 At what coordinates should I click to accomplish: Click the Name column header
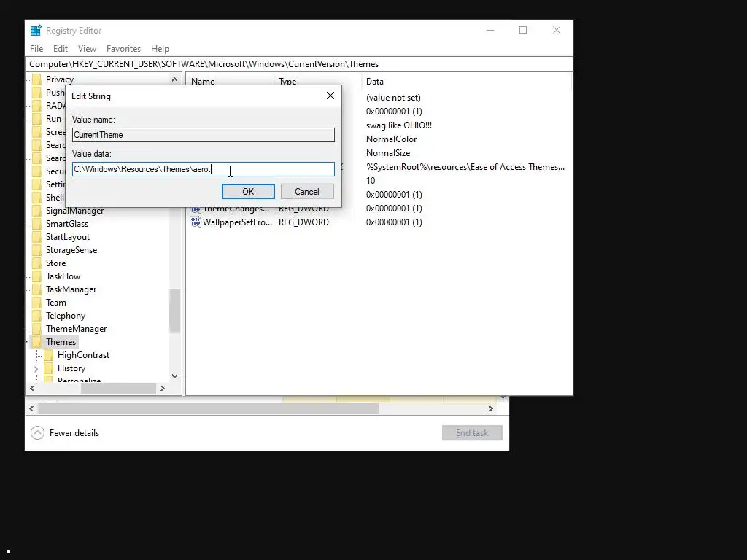pyautogui.click(x=203, y=82)
